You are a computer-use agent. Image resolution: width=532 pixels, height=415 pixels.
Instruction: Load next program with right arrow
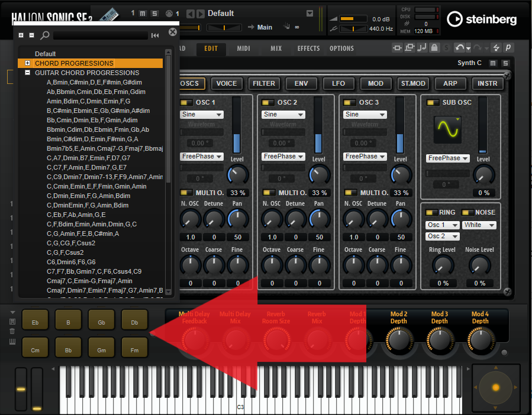coord(201,14)
